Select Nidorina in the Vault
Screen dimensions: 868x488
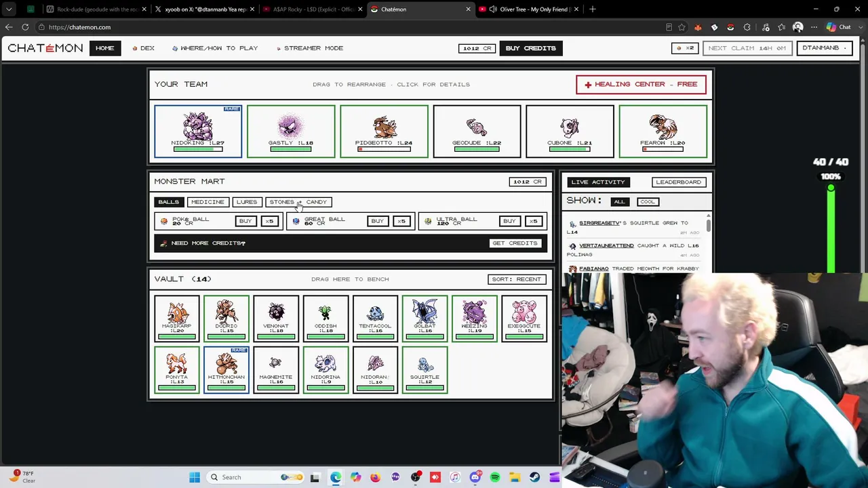[x=325, y=369]
